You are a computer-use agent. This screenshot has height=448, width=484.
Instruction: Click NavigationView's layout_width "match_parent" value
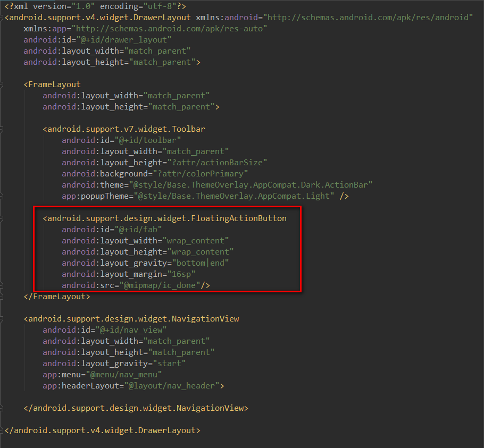(x=176, y=341)
